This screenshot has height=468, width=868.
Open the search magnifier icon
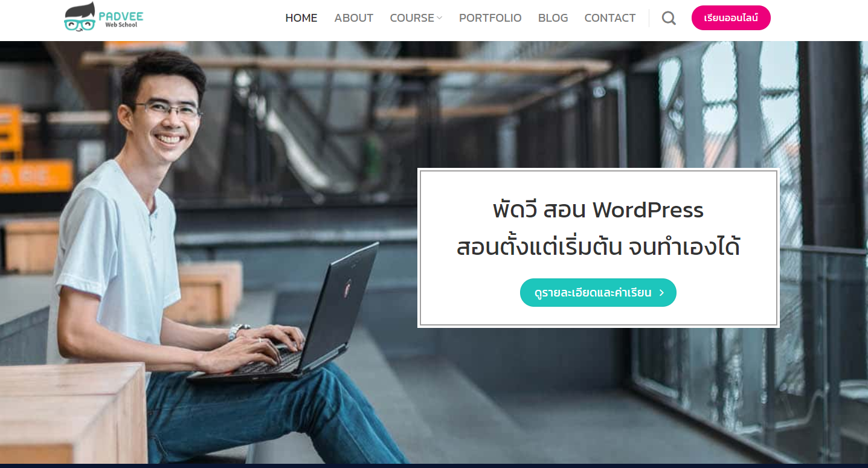click(x=669, y=18)
